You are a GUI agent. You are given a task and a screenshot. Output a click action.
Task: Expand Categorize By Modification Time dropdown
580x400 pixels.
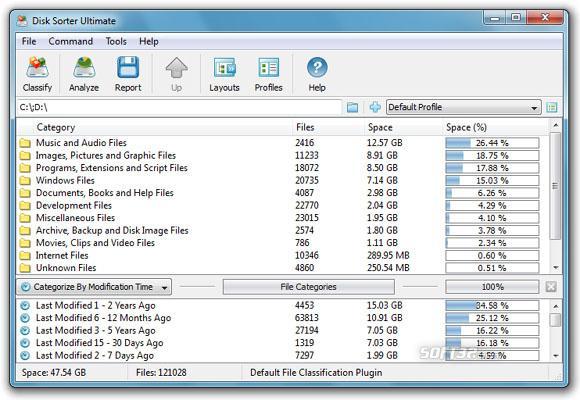pos(94,287)
